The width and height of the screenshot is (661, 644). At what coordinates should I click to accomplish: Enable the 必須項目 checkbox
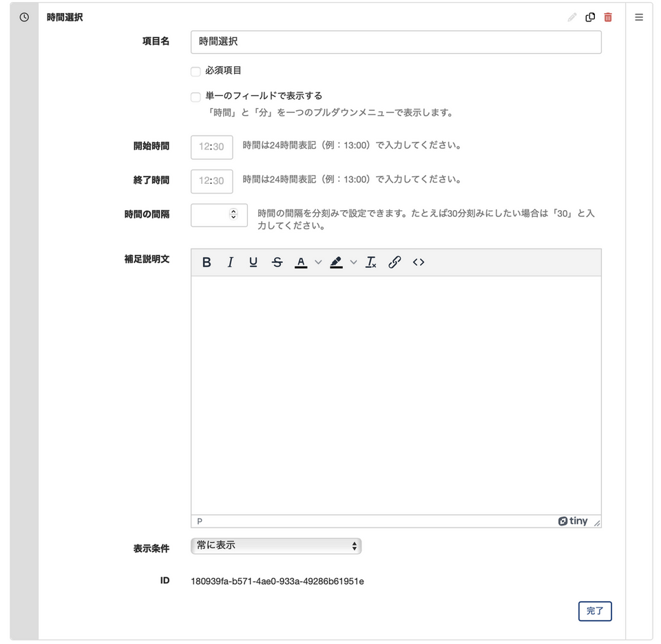click(x=196, y=71)
